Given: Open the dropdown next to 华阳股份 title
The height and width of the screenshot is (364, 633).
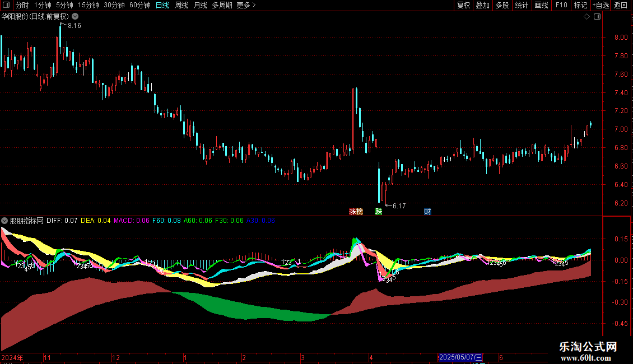Looking at the screenshot, I should (75, 17).
